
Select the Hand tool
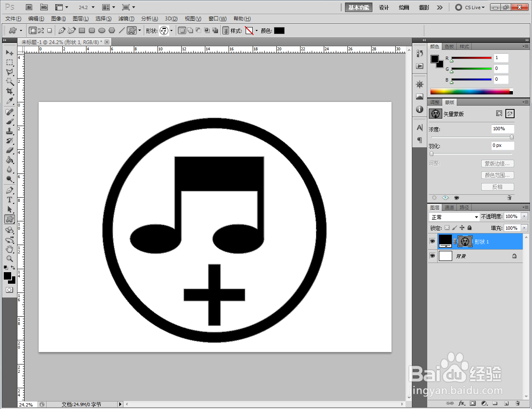tap(10, 249)
